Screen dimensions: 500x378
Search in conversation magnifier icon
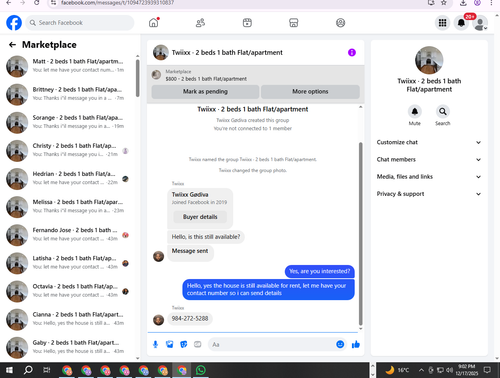[443, 111]
